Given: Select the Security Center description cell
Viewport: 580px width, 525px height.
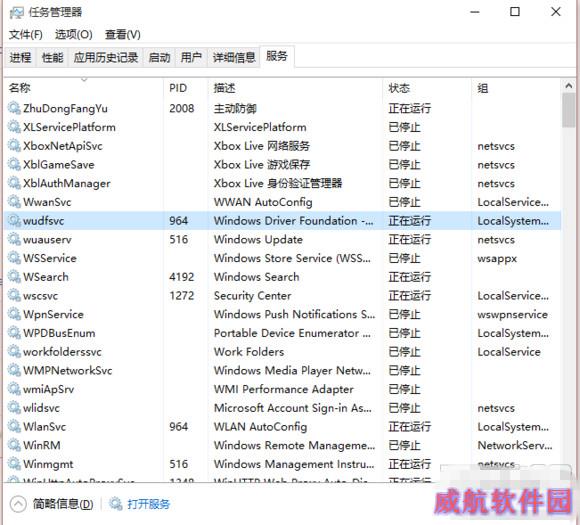Looking at the screenshot, I should tap(253, 296).
